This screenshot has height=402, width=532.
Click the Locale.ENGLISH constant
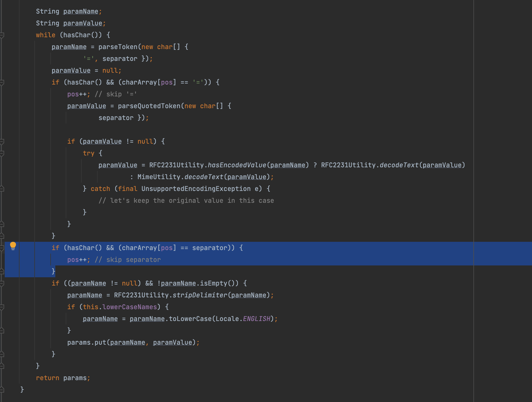(x=256, y=319)
